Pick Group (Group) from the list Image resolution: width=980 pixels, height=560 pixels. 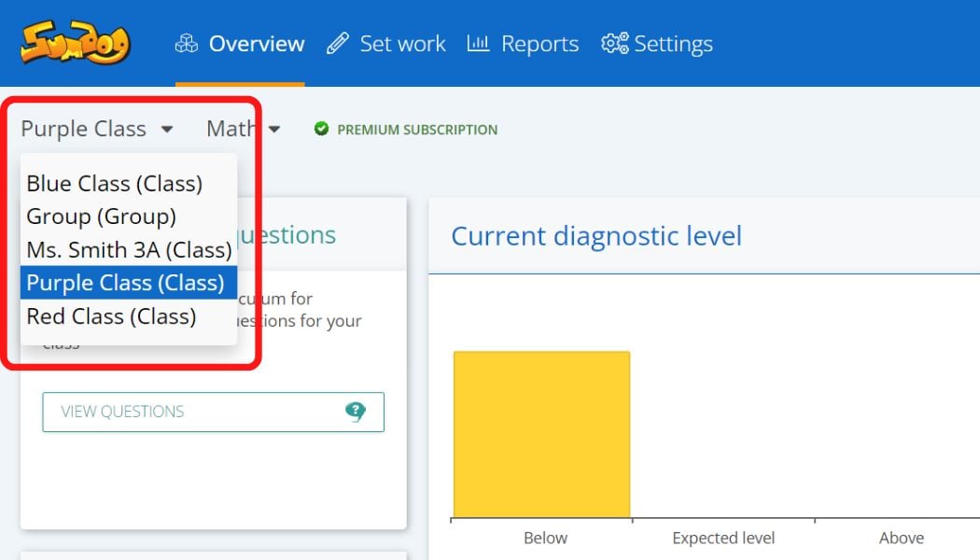103,217
